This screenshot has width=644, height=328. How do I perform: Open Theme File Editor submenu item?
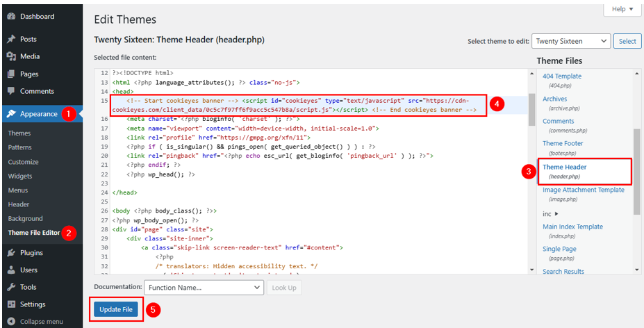34,233
